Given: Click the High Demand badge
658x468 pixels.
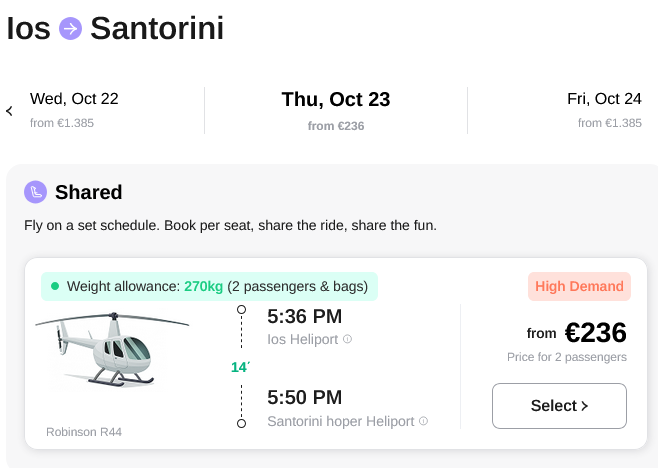Looking at the screenshot, I should tap(579, 286).
